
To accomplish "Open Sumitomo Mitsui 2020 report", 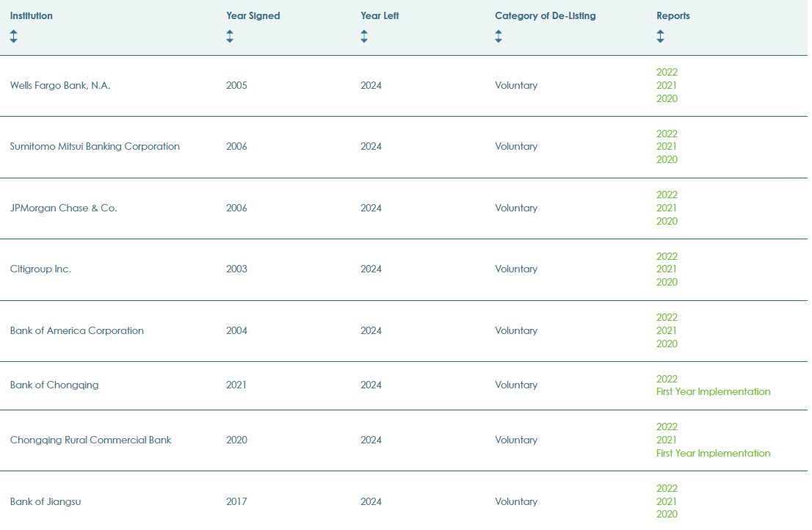I will 667,159.
